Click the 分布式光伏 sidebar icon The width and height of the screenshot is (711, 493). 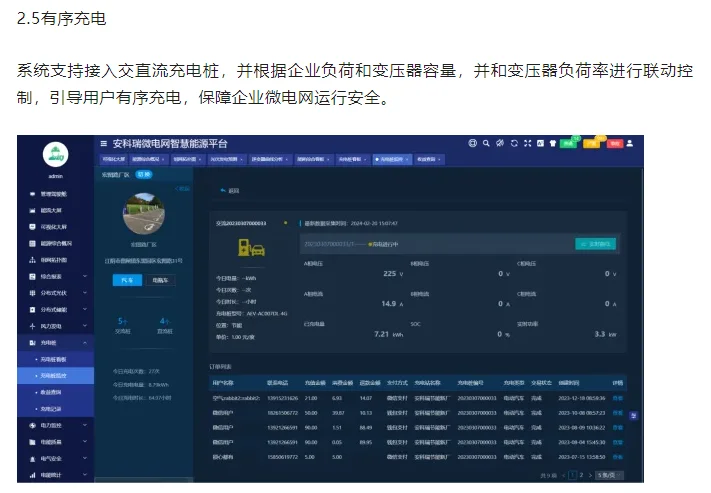pyautogui.click(x=32, y=293)
